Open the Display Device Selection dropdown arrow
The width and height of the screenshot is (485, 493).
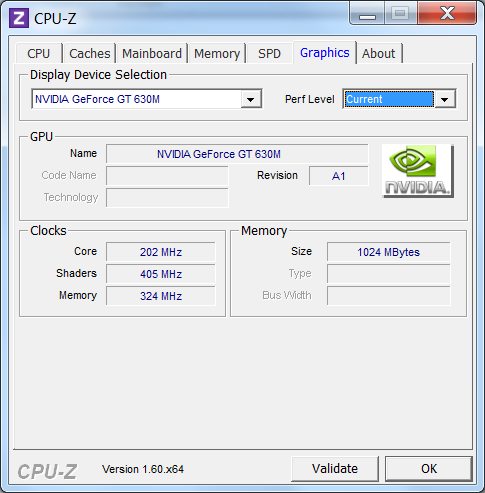[250, 99]
